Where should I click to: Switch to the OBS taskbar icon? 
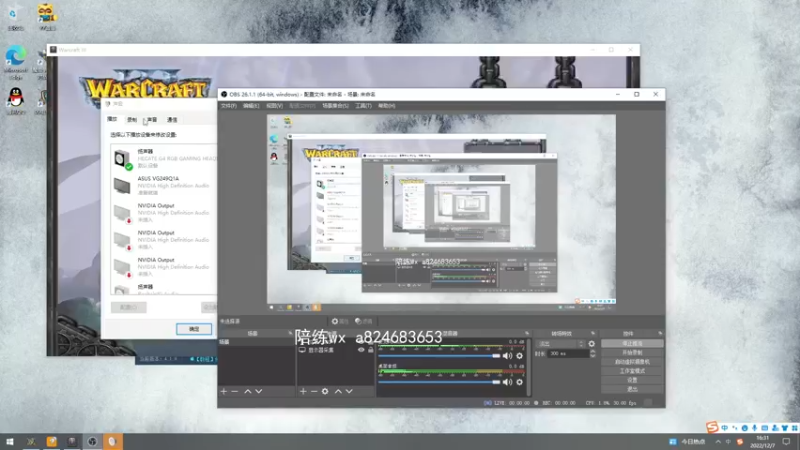tap(92, 441)
